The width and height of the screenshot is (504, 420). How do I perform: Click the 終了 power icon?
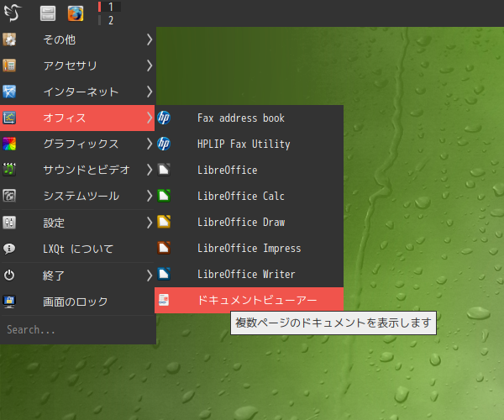(x=9, y=275)
